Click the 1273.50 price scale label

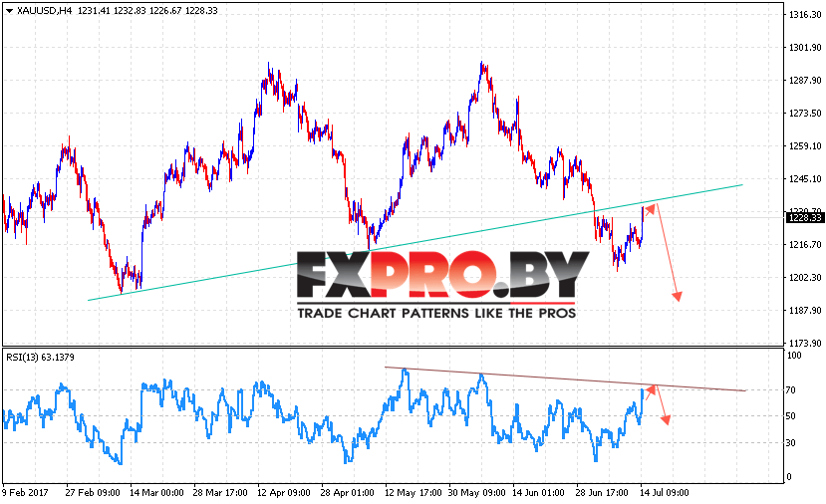coord(804,113)
